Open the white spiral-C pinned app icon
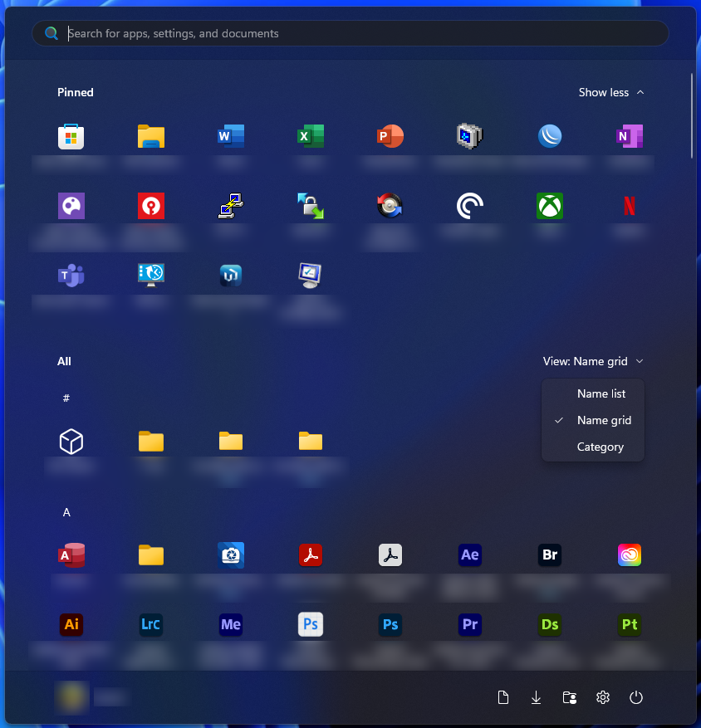701x728 pixels. click(x=469, y=206)
